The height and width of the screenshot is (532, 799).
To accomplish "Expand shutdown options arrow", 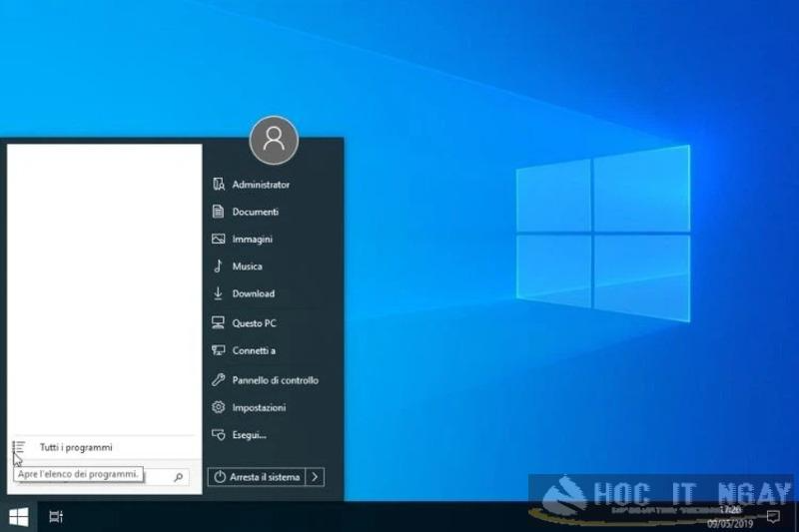I will coord(315,477).
